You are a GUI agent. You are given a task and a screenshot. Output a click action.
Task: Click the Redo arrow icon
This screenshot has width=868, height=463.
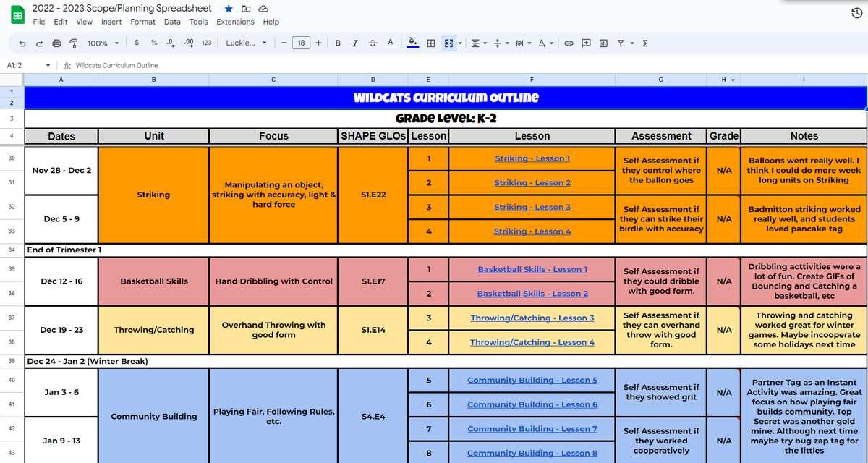(x=39, y=43)
